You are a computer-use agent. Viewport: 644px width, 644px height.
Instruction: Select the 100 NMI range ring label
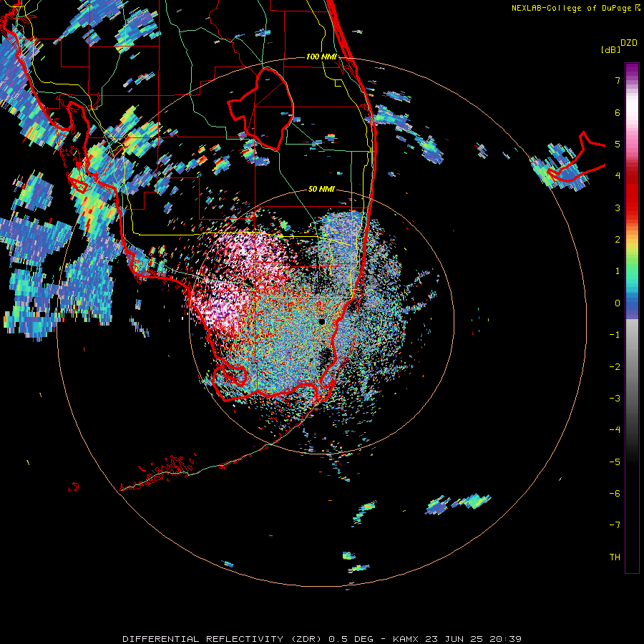pos(321,57)
